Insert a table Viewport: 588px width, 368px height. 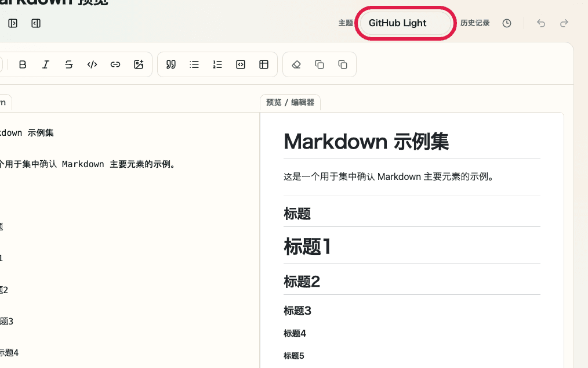point(264,64)
